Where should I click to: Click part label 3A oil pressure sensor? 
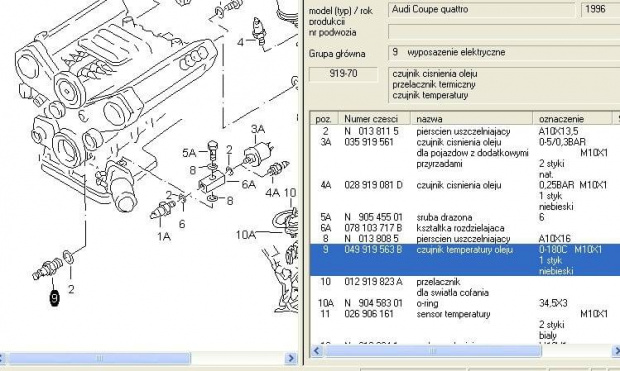(258, 129)
